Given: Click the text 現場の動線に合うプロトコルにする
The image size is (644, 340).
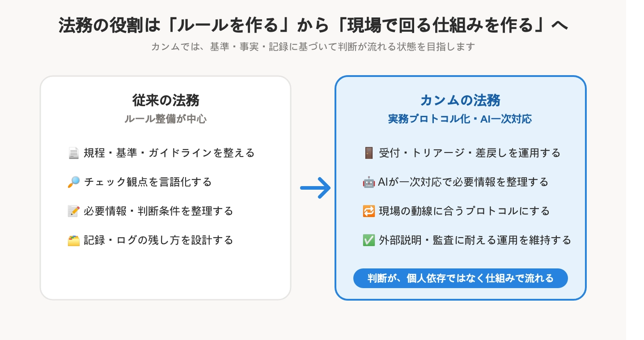Looking at the screenshot, I should (464, 211).
